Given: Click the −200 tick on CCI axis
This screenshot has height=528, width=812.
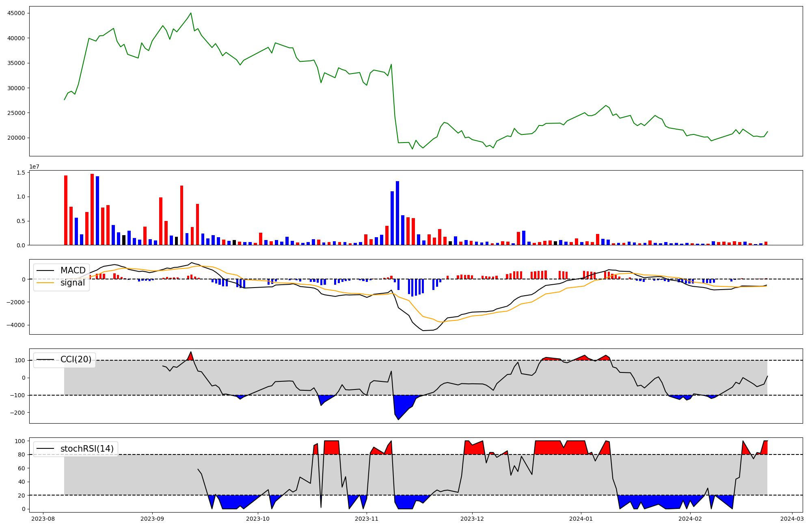Looking at the screenshot, I should click(17, 413).
